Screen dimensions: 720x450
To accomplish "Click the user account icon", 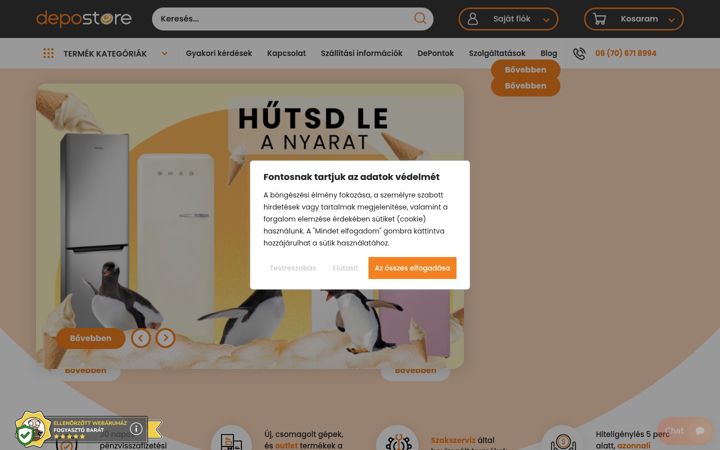I will [472, 19].
